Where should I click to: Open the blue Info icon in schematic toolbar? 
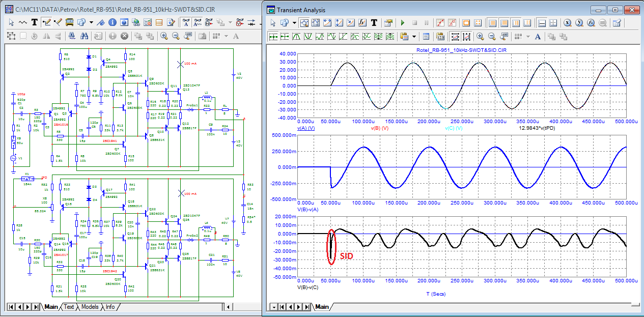111,22
